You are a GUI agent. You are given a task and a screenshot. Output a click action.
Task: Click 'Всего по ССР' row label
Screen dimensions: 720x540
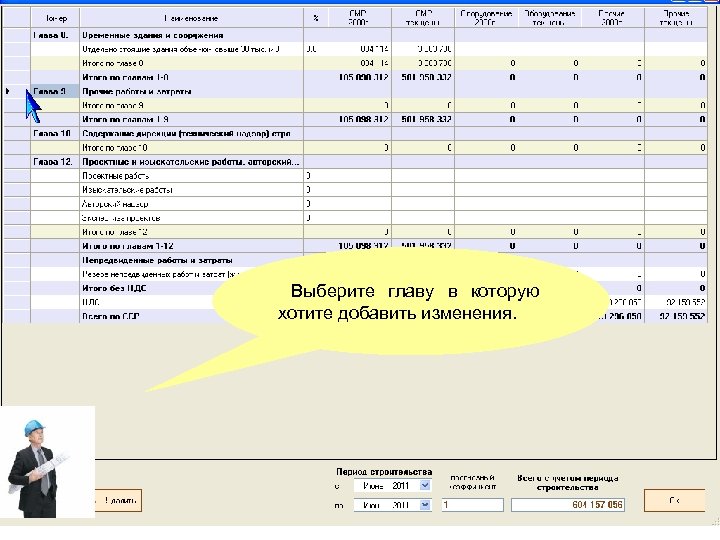(111, 316)
